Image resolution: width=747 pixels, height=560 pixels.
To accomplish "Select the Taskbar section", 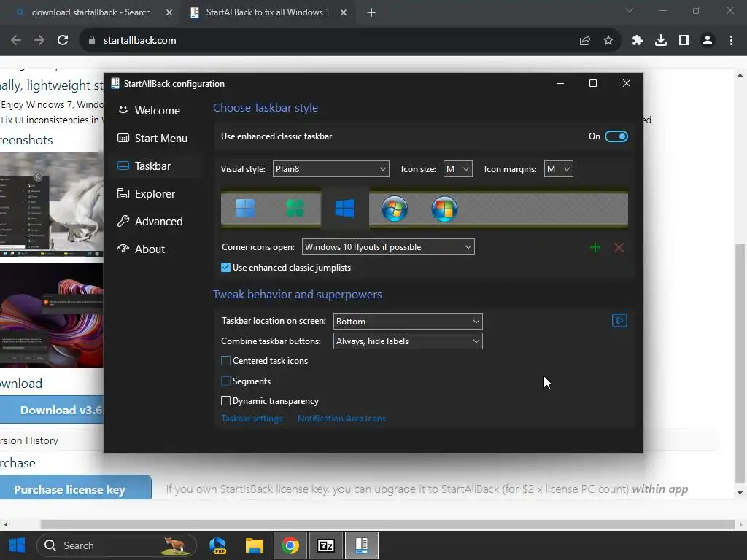I will click(x=157, y=166).
